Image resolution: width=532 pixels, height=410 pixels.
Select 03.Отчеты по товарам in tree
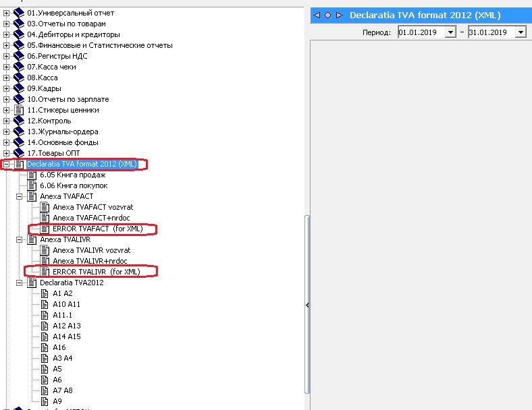(66, 24)
